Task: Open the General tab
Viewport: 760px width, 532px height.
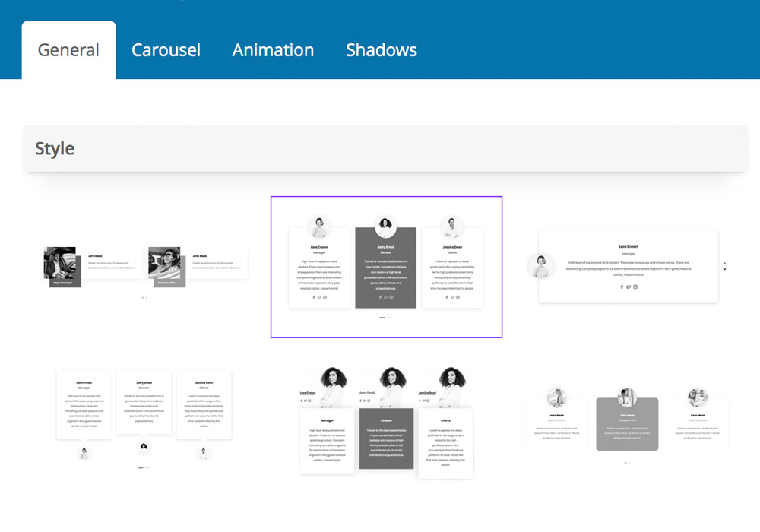Action: coord(68,50)
